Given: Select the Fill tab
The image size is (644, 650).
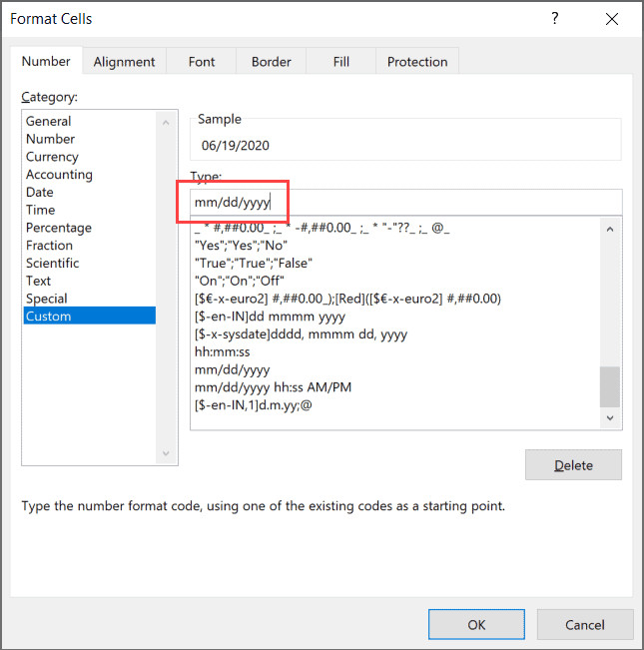Looking at the screenshot, I should coord(341,62).
